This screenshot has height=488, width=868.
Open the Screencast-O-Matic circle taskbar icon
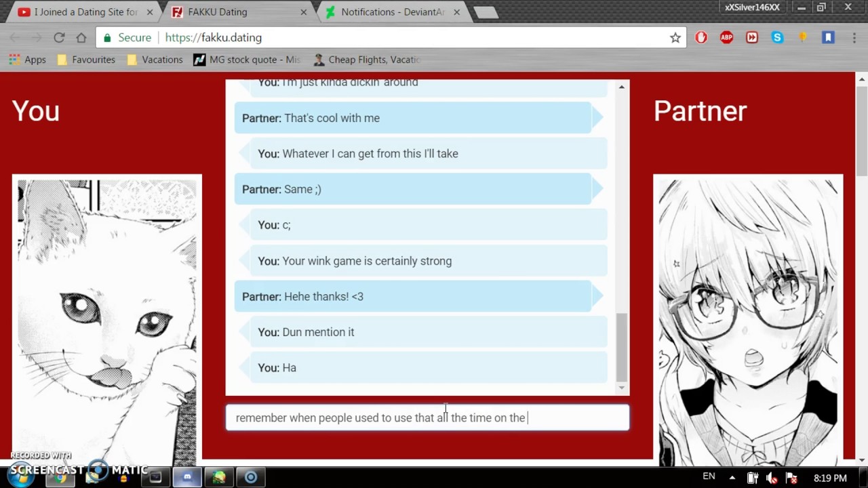(x=251, y=477)
